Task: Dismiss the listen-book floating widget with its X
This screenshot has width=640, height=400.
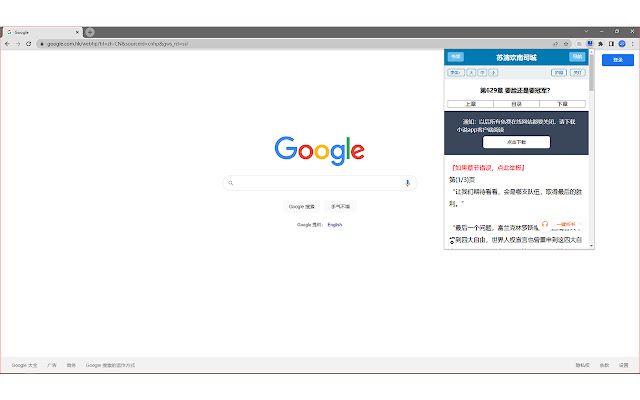Action: point(580,224)
